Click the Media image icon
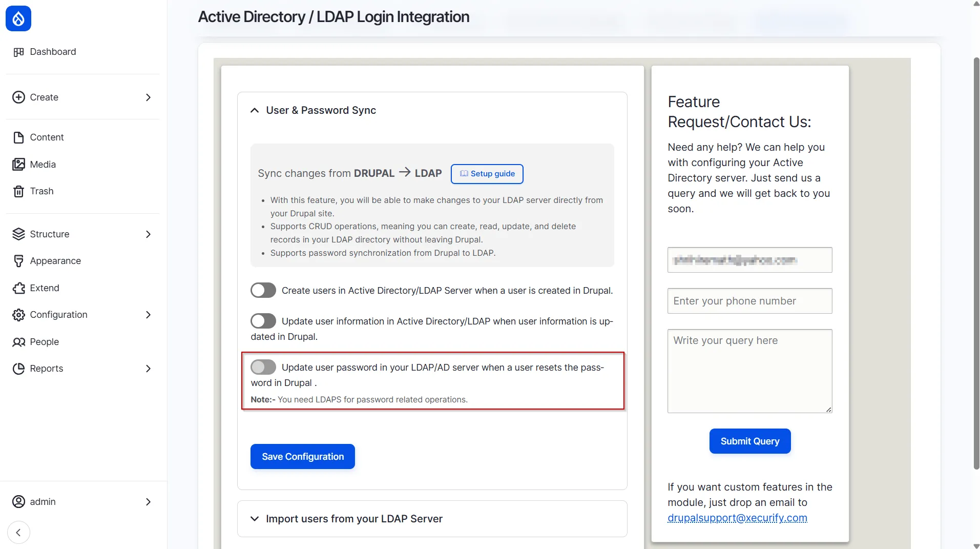The width and height of the screenshot is (980, 549). click(x=18, y=165)
